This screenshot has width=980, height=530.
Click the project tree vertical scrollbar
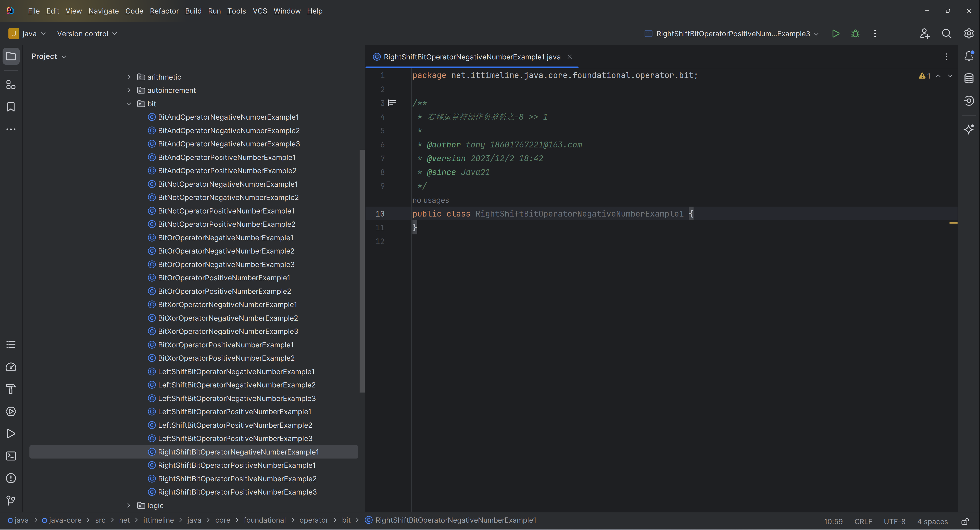(x=362, y=271)
